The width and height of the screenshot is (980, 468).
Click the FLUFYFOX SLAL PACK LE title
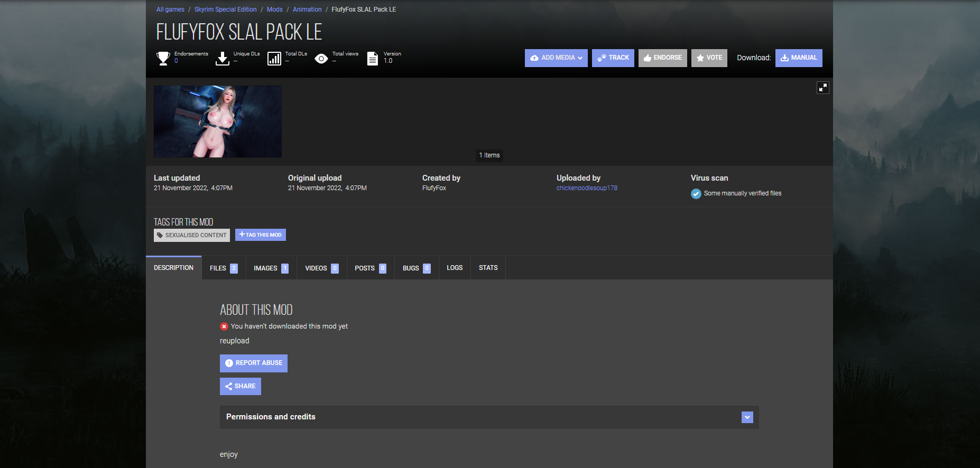[x=239, y=32]
